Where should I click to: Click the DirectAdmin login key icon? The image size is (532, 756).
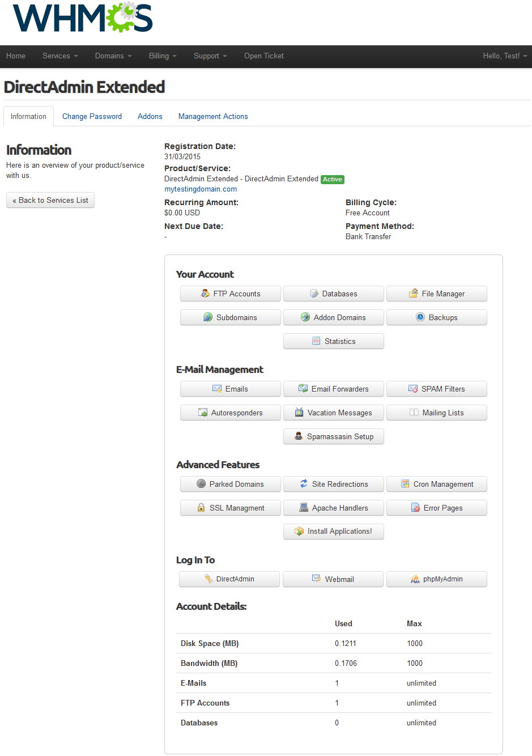pyautogui.click(x=208, y=579)
